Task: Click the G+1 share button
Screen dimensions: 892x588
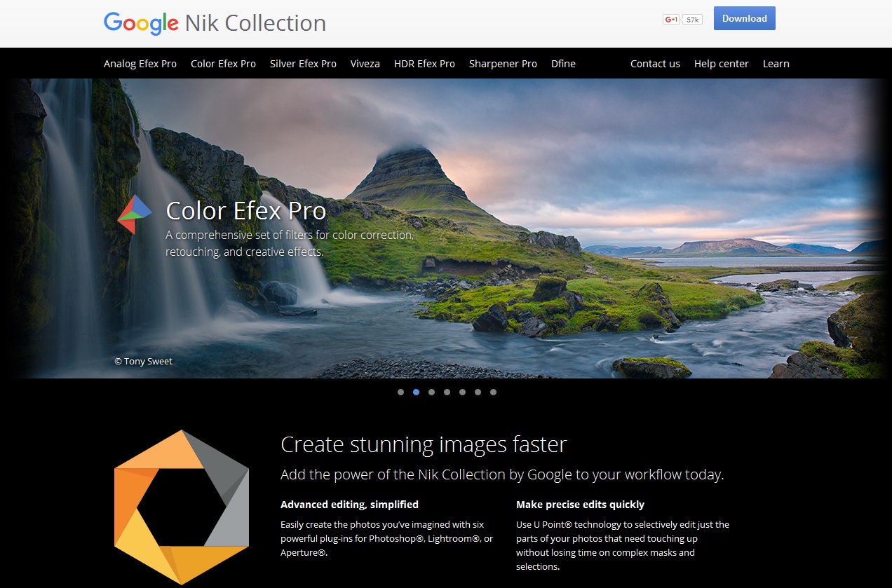Action: (671, 20)
